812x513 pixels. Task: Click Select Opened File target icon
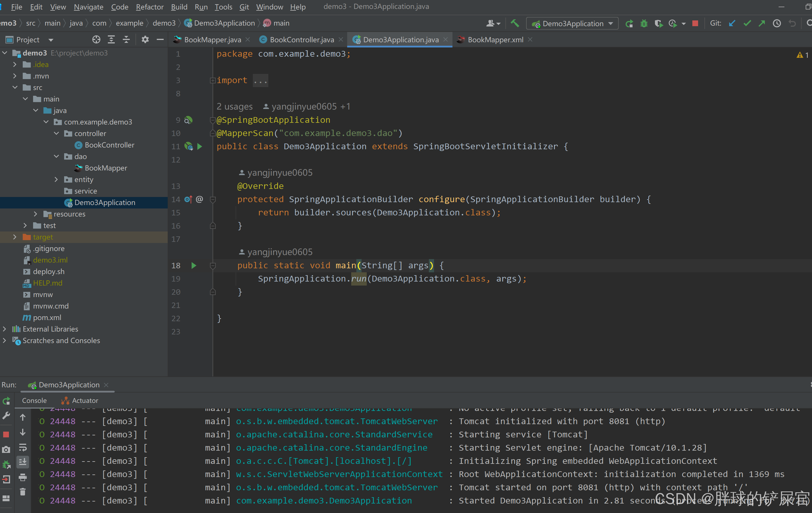pyautogui.click(x=96, y=40)
